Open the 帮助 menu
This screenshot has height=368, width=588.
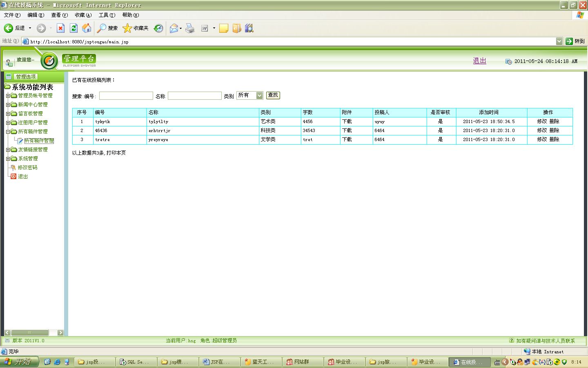point(130,15)
